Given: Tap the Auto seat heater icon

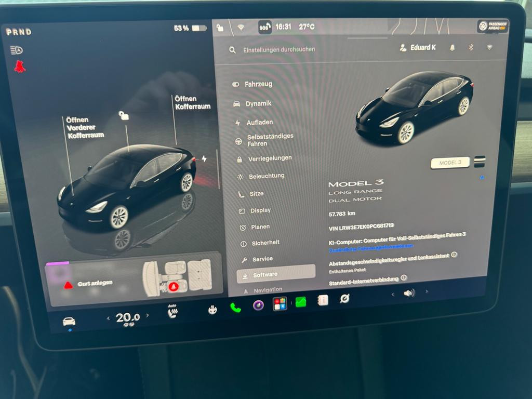Looking at the screenshot, I should coord(172,311).
